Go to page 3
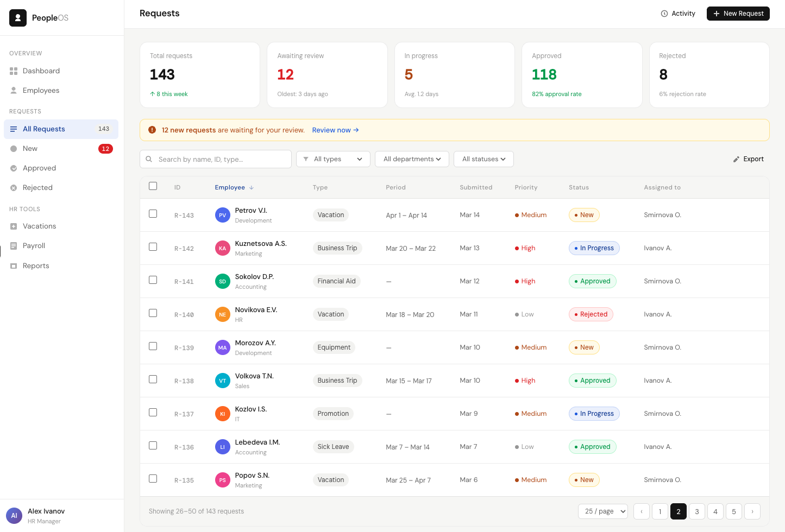Viewport: 785px width, 532px height. (x=697, y=511)
